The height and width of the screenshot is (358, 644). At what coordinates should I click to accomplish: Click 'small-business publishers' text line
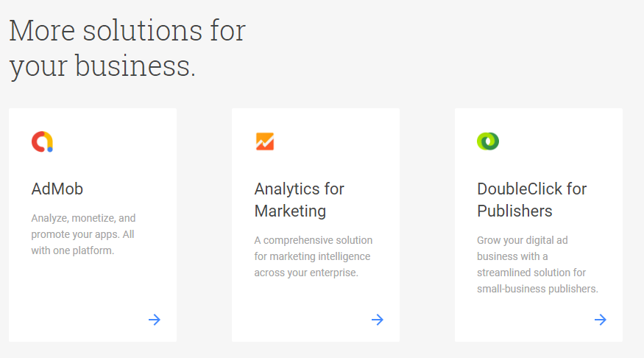pos(537,289)
